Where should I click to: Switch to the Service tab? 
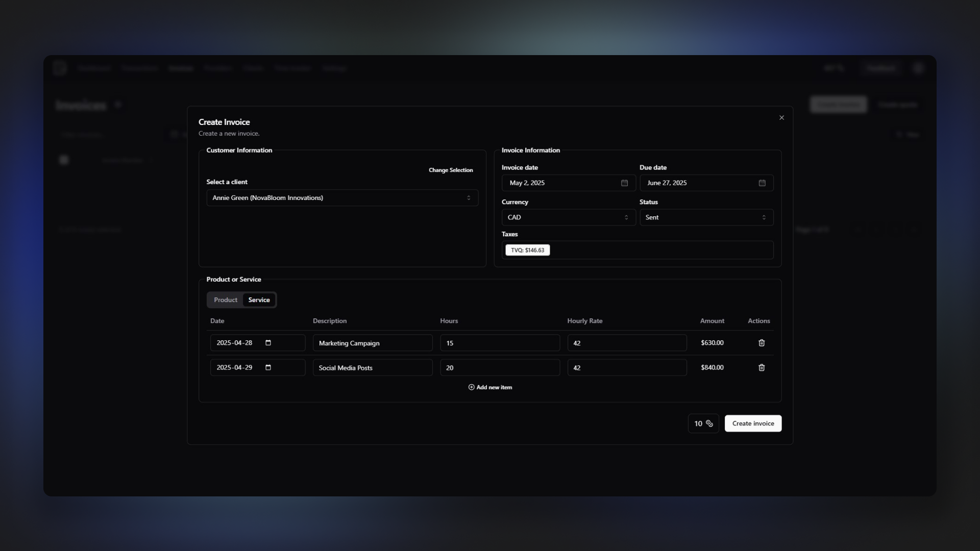pyautogui.click(x=259, y=300)
